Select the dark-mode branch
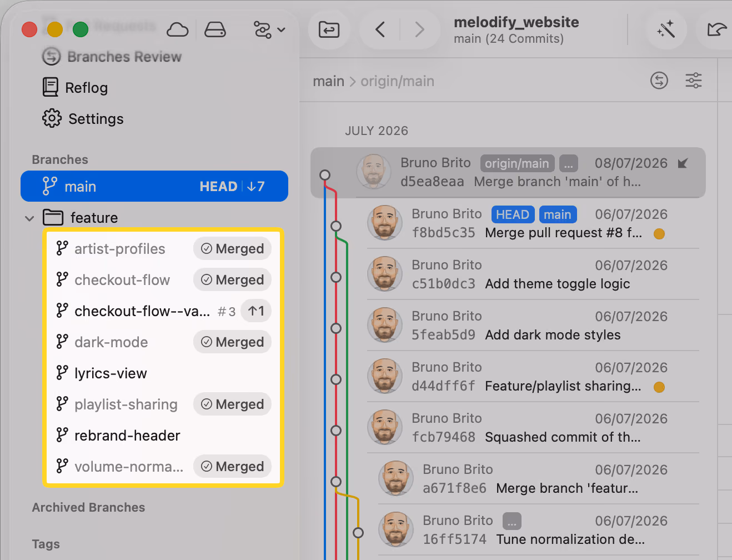The width and height of the screenshot is (732, 560). click(163, 342)
